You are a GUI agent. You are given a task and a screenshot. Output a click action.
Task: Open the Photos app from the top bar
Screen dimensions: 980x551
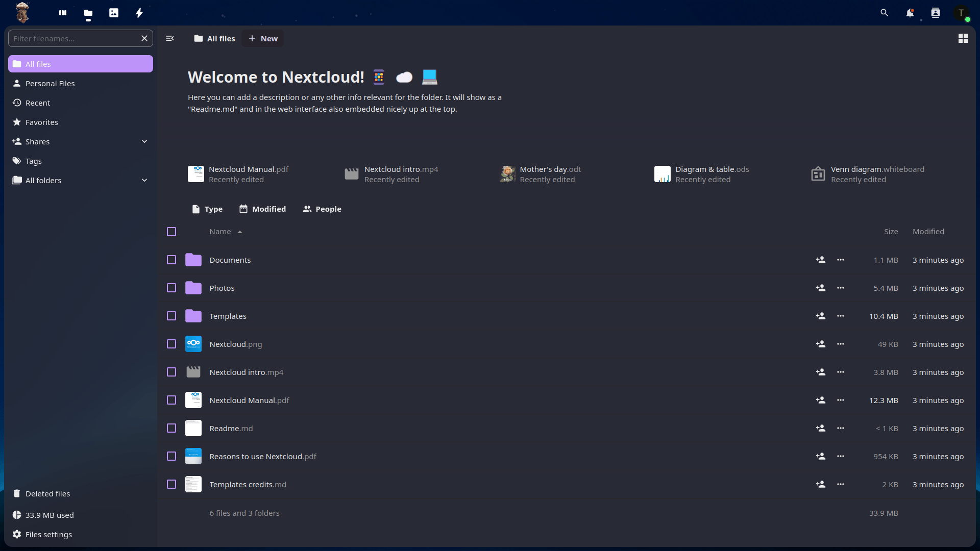[114, 13]
